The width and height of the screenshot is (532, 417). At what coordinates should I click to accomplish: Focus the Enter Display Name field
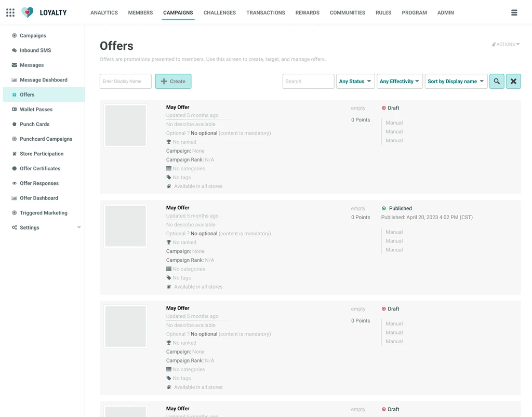click(x=126, y=82)
